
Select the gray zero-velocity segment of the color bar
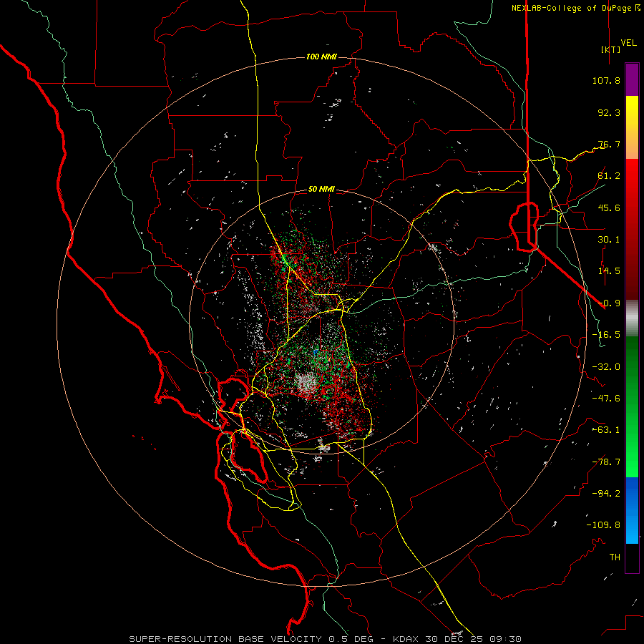pos(632,318)
